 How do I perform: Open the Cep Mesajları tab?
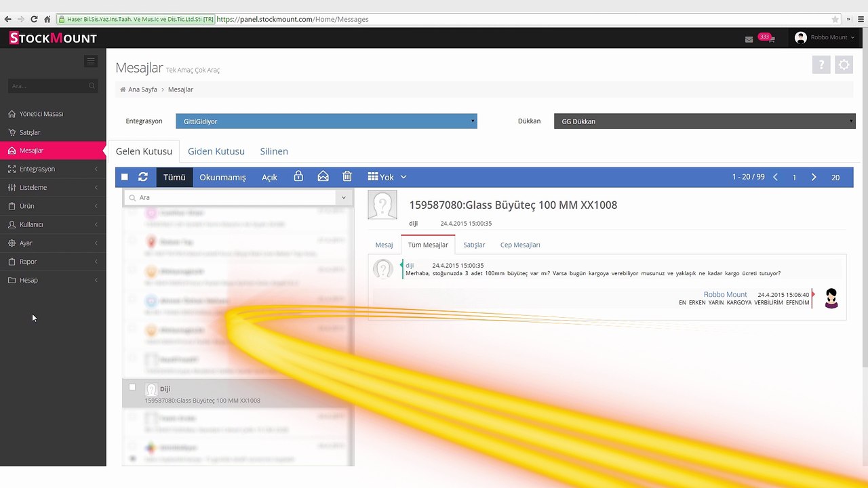[x=520, y=245]
